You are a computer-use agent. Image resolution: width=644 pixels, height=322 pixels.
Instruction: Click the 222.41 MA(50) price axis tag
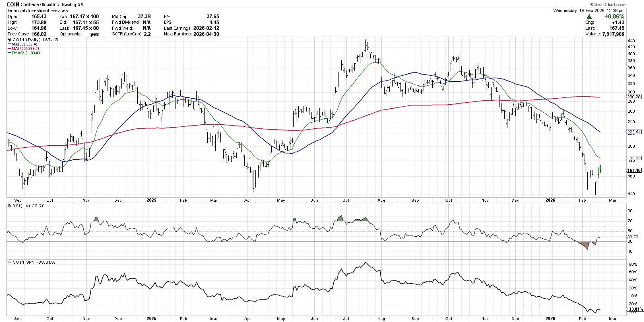[x=634, y=132]
